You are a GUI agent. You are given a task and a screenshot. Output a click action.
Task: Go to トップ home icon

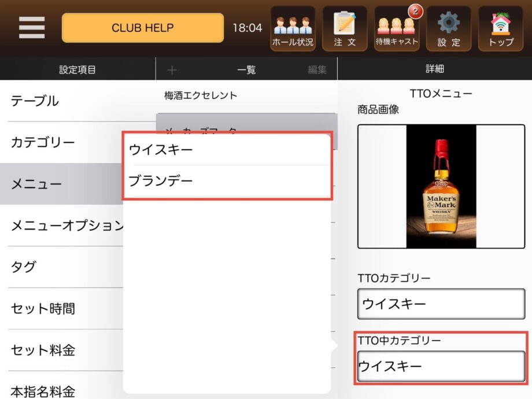pyautogui.click(x=501, y=28)
